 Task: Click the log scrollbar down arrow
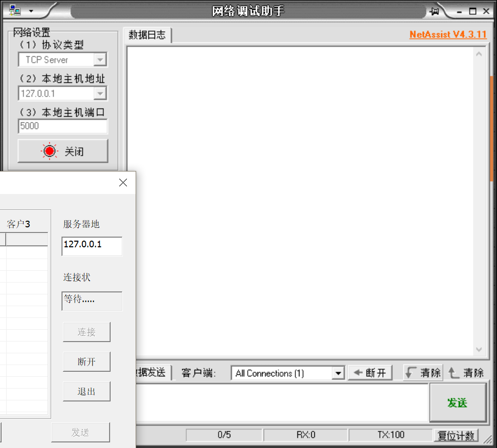(479, 349)
